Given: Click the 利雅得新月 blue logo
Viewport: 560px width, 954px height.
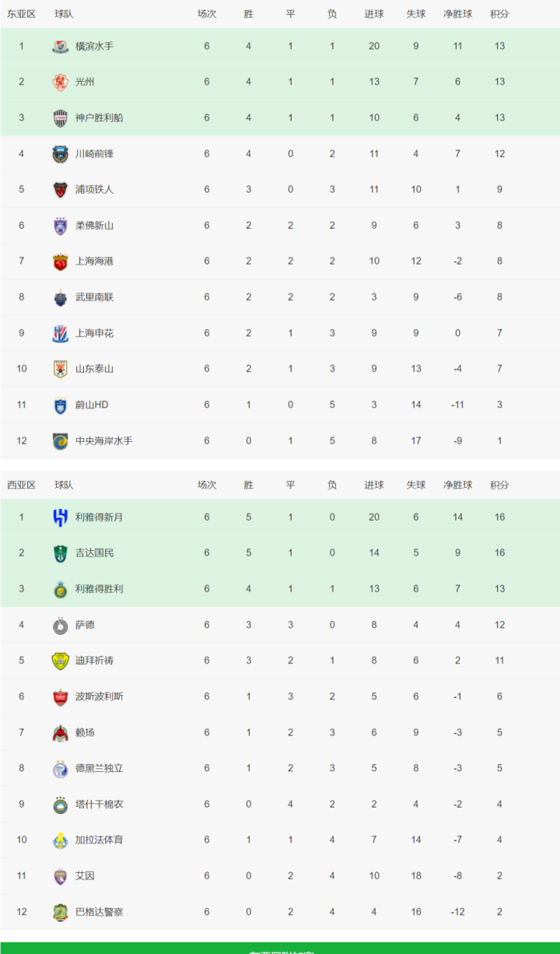Looking at the screenshot, I should pos(61,517).
